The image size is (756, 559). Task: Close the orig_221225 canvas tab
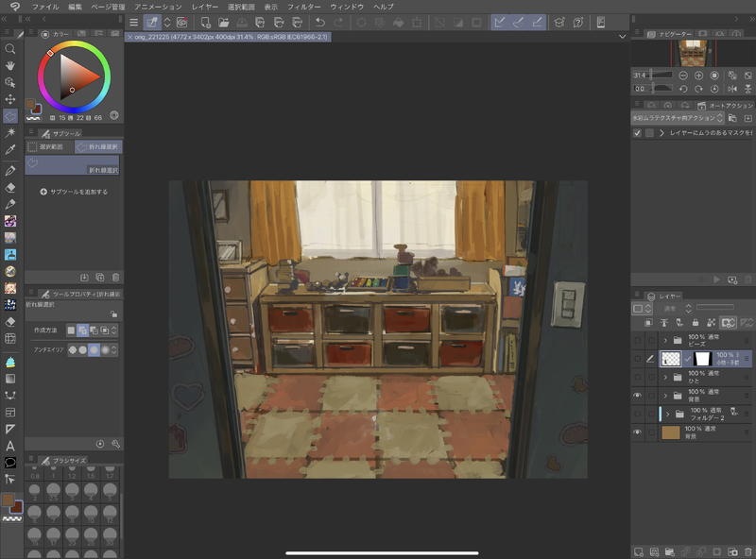click(x=129, y=37)
